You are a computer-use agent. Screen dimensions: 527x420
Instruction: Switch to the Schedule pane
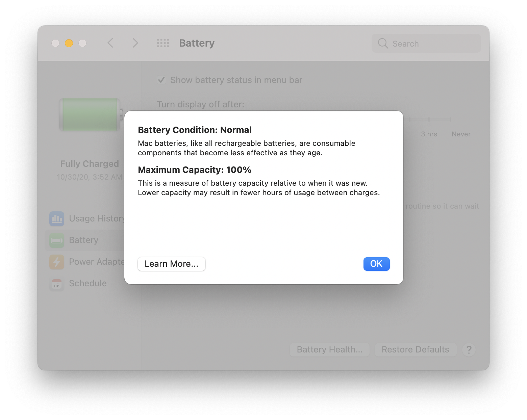[87, 284]
